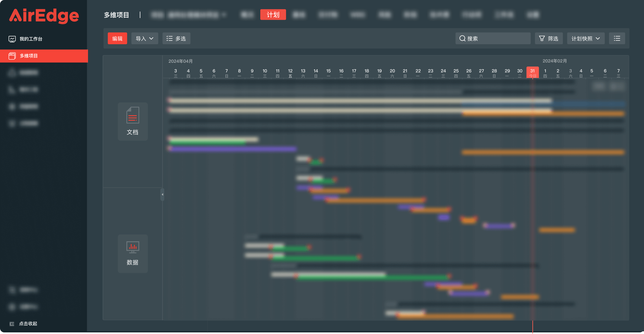Open the 筛选 filter
The height and width of the screenshot is (334, 644).
549,39
